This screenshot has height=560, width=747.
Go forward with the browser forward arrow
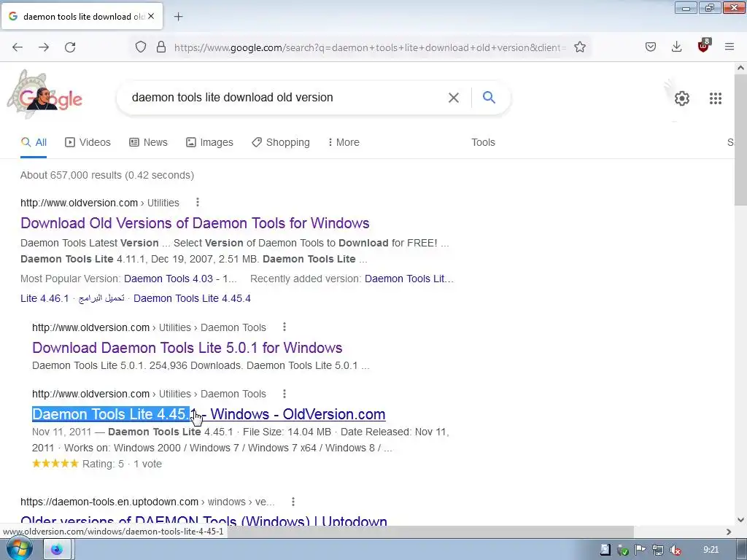(44, 47)
